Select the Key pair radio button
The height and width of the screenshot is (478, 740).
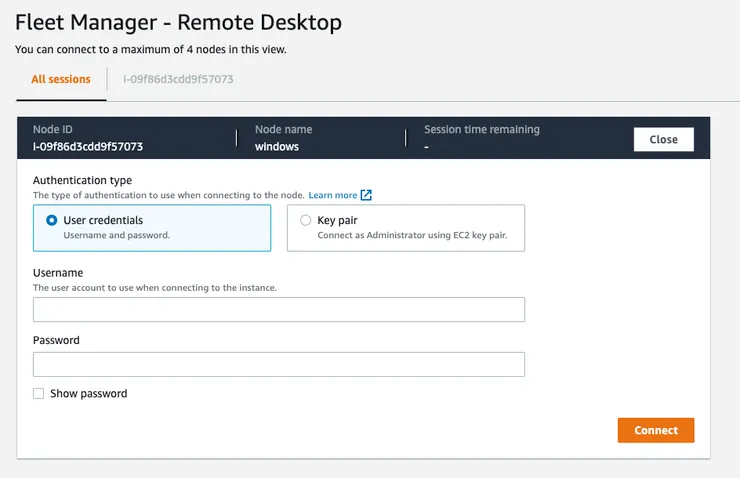305,220
